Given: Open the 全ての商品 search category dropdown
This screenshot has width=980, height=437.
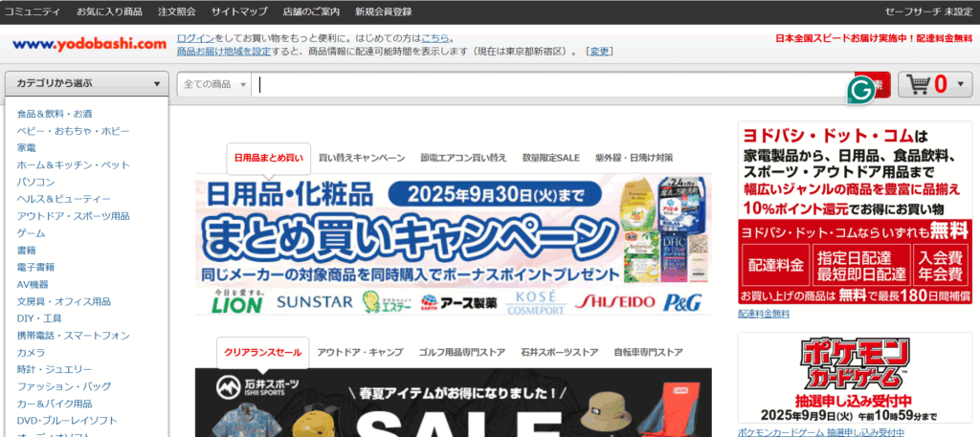Looking at the screenshot, I should [x=214, y=84].
